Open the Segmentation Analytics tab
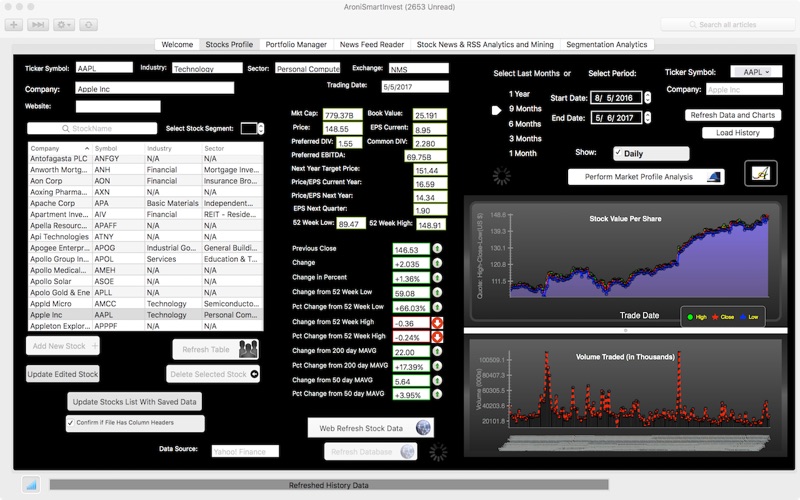The height and width of the screenshot is (500, 800). [x=607, y=44]
